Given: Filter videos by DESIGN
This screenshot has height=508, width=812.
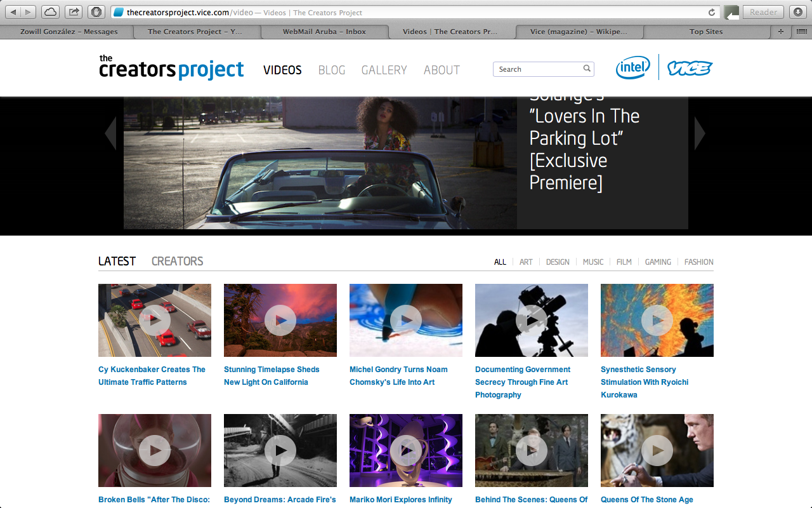Looking at the screenshot, I should click(x=558, y=262).
